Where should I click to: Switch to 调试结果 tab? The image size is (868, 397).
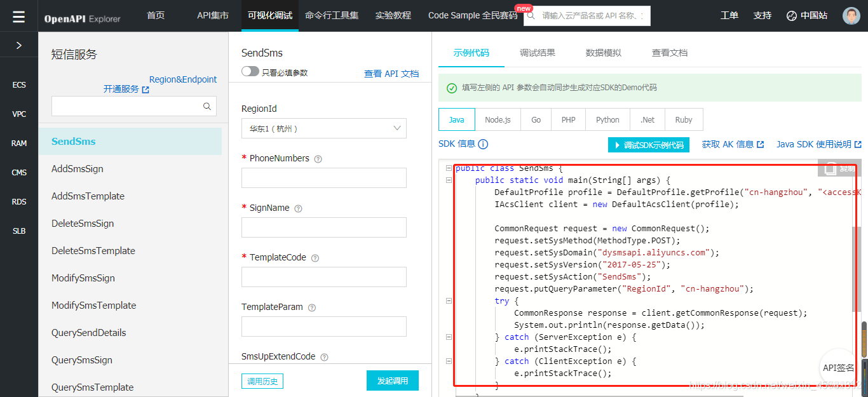click(x=538, y=53)
